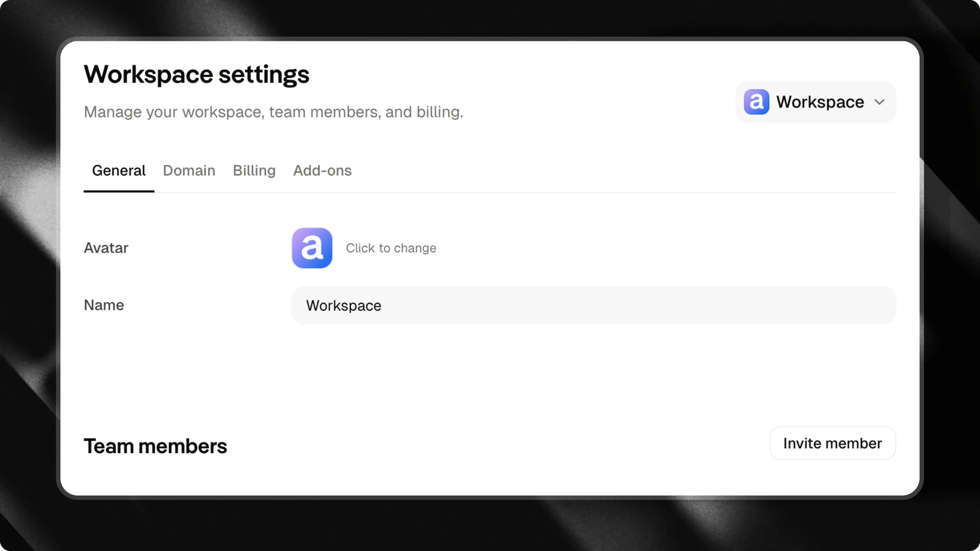The image size is (980, 551).
Task: Click the 'Click to change' avatar text
Action: (x=391, y=248)
